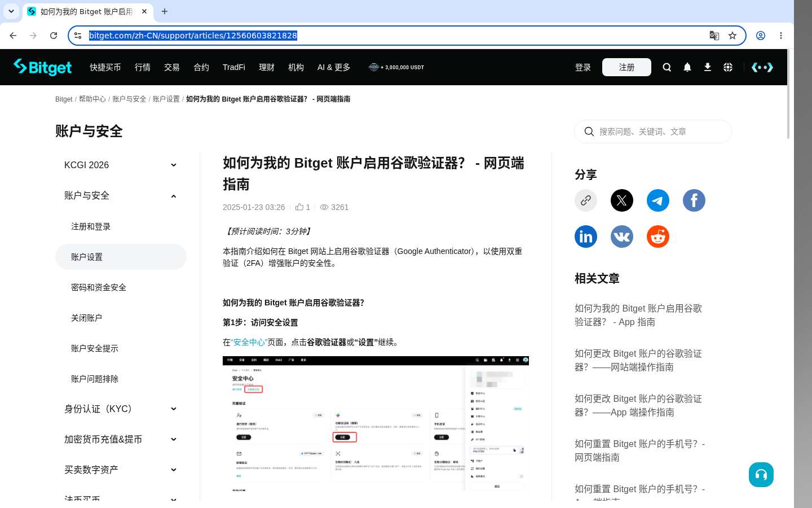Open related article 重置手机号 网页端指南
Screen dimensions: 812x508
pyautogui.click(x=640, y=450)
